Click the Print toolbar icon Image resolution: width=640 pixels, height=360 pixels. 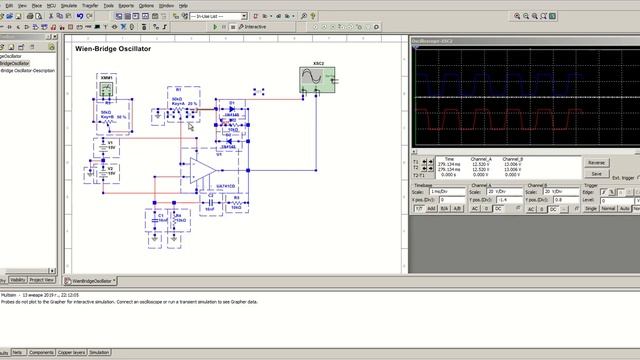coord(30,16)
